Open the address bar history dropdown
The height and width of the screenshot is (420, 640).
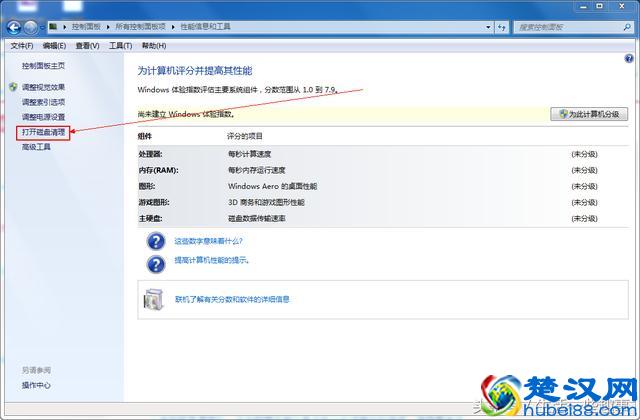(488, 27)
